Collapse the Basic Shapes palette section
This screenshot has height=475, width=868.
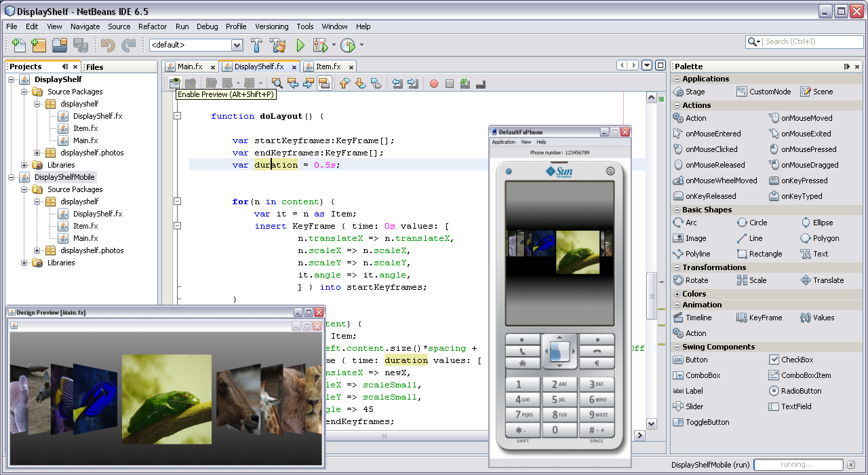click(677, 210)
